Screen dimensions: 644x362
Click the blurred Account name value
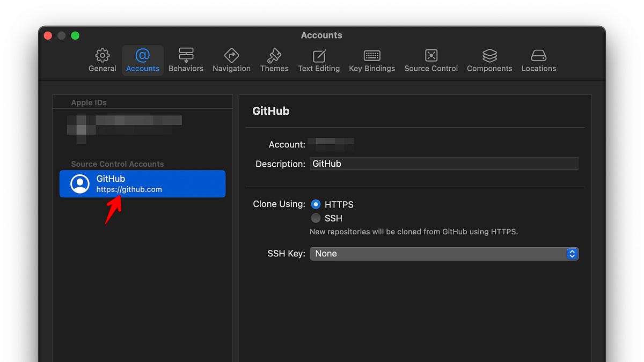point(332,144)
